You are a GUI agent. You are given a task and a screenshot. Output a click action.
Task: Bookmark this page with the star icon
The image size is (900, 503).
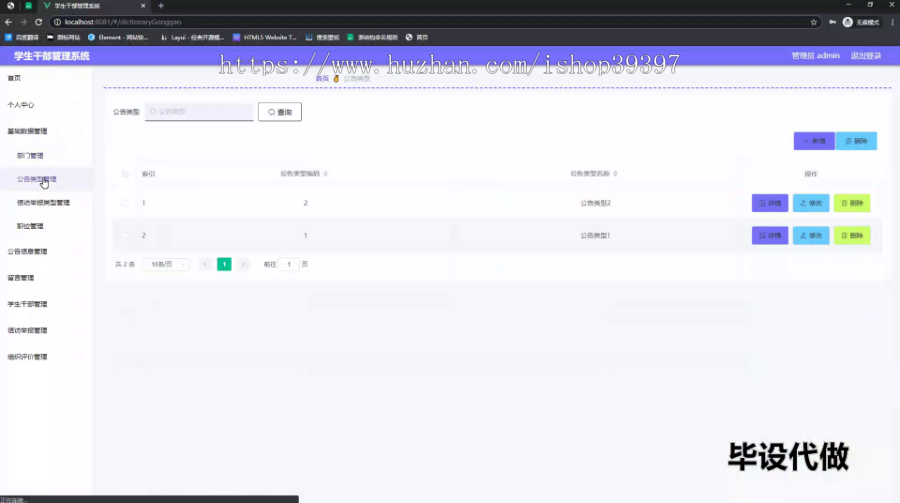point(813,22)
